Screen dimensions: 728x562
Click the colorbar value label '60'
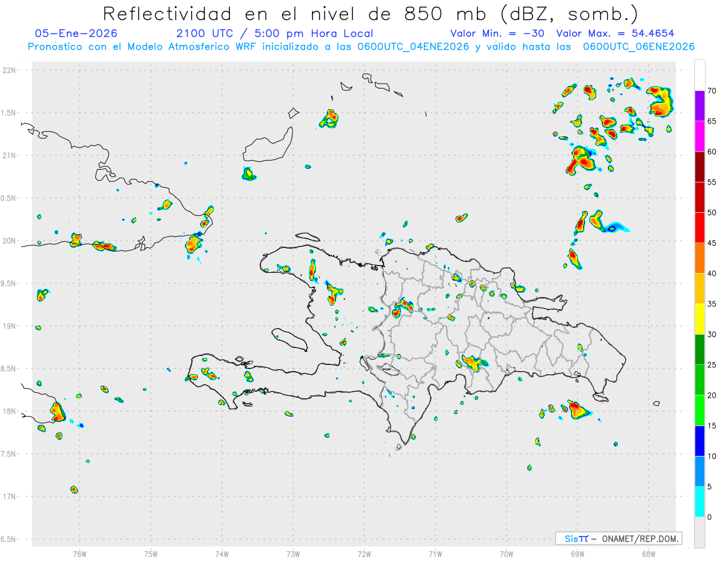coord(713,152)
